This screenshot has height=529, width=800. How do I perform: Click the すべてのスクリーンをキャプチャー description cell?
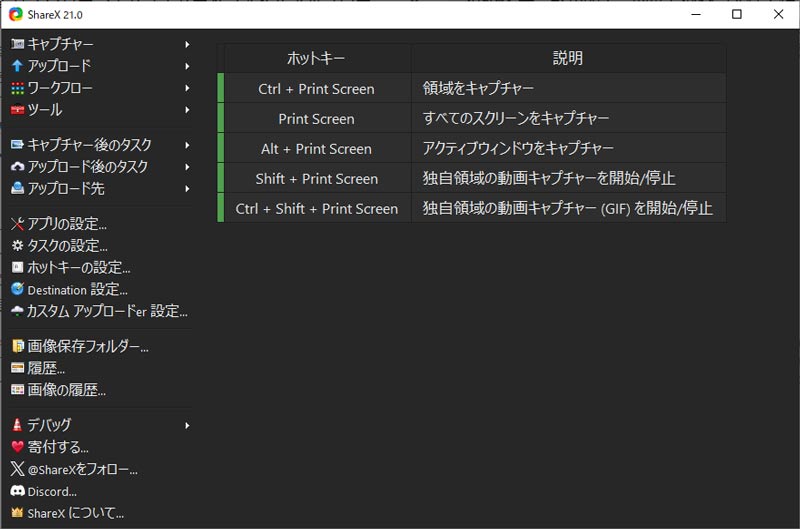pyautogui.click(x=569, y=118)
